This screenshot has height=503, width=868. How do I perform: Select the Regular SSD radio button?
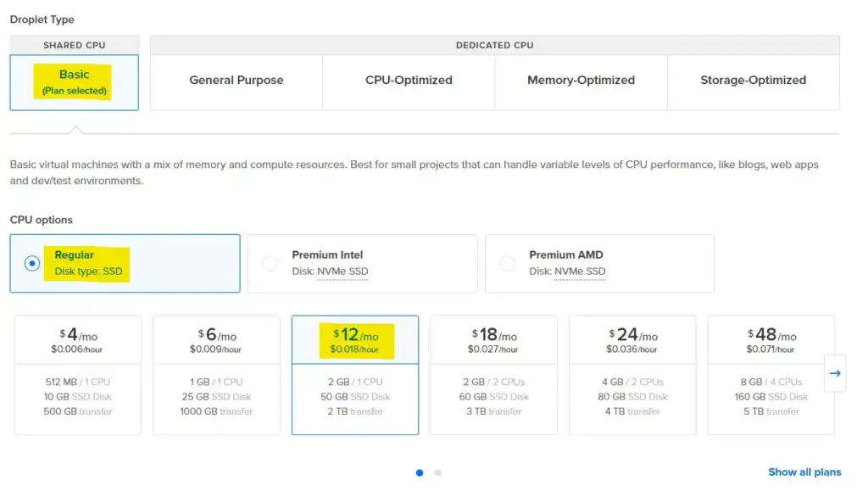coord(32,264)
